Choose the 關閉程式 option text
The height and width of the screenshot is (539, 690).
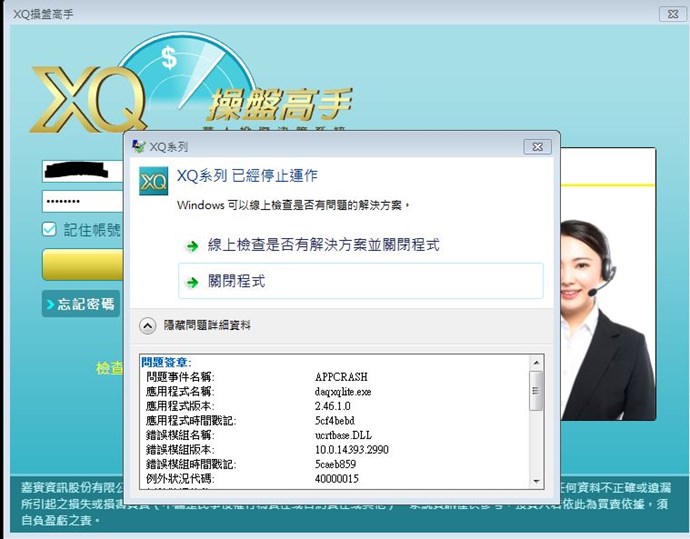tap(236, 282)
